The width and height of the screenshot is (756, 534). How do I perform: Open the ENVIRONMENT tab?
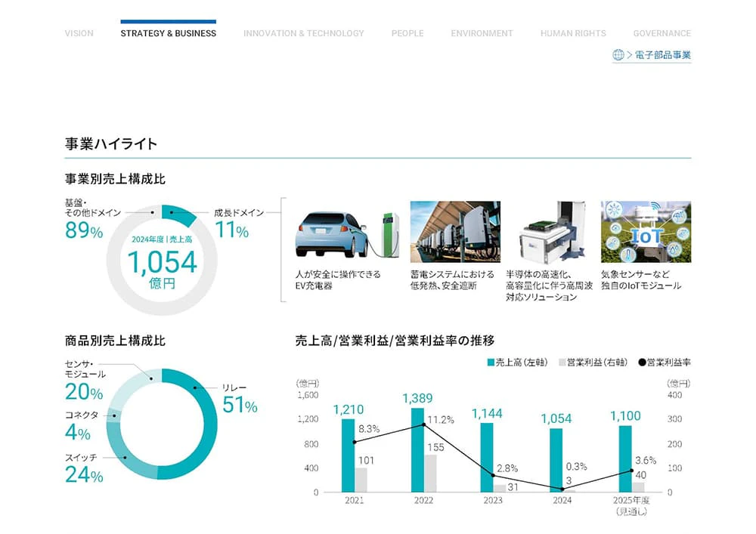click(482, 33)
